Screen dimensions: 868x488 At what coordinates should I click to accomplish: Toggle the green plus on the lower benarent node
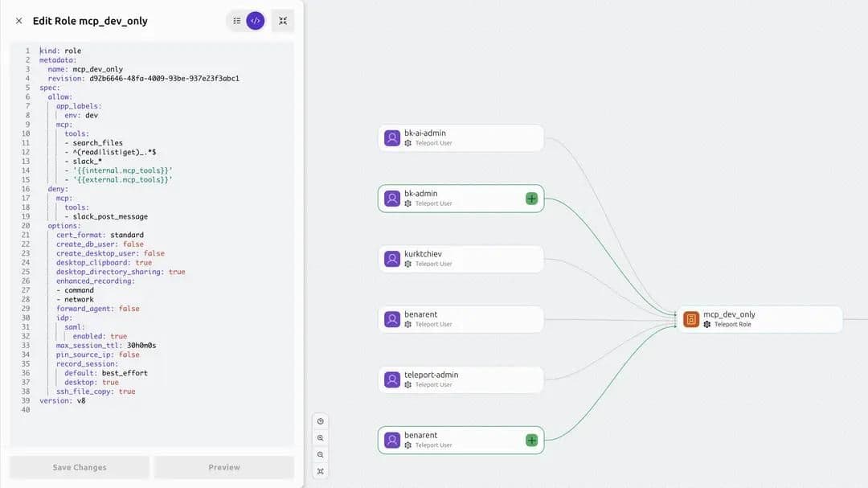(x=531, y=440)
